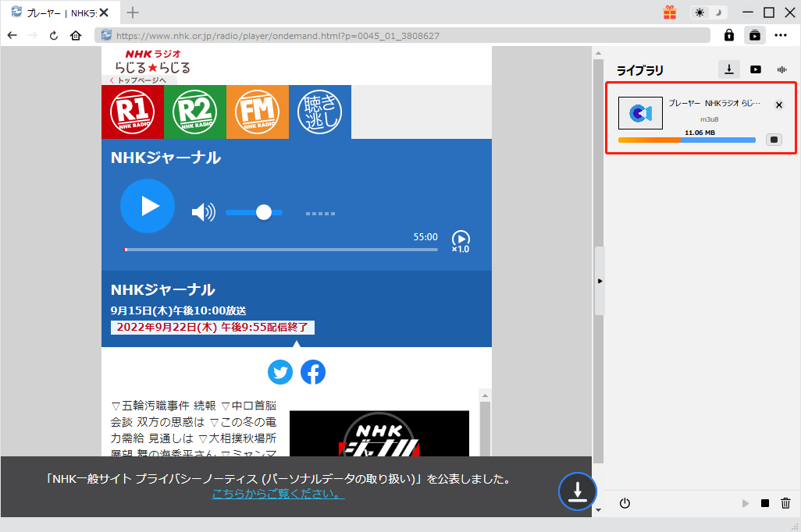Go back with the browser back arrow

[x=12, y=35]
